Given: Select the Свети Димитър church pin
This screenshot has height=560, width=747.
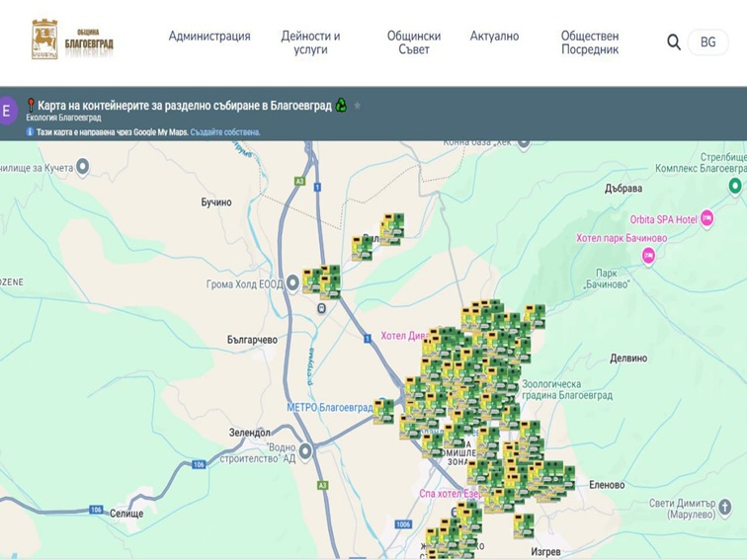Looking at the screenshot, I should tap(724, 507).
